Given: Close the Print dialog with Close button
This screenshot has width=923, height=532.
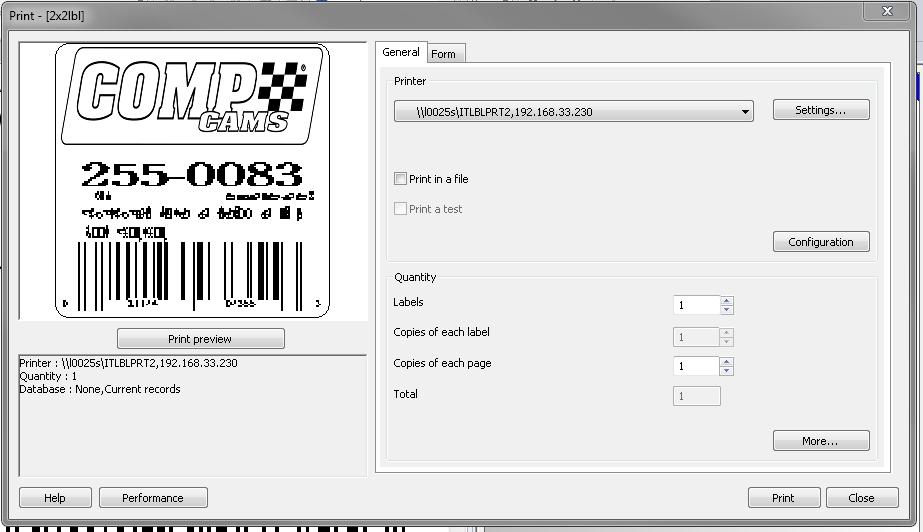Looking at the screenshot, I should tap(862, 498).
